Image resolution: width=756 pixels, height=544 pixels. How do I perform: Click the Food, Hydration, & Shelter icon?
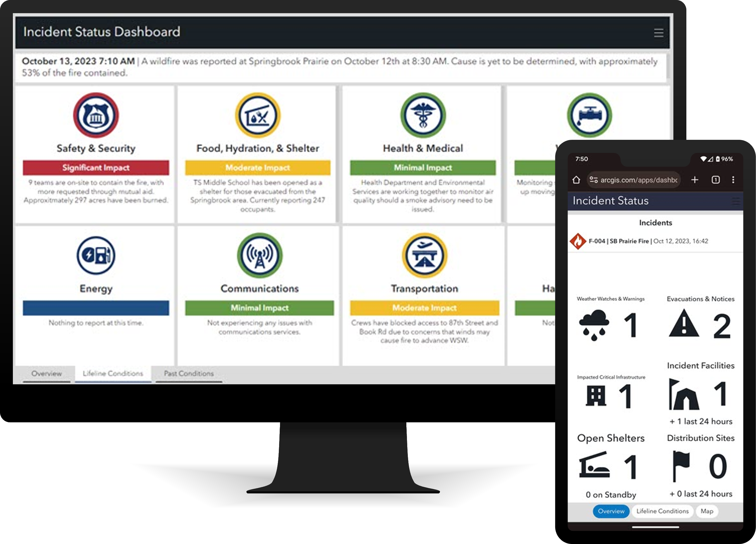point(257,116)
